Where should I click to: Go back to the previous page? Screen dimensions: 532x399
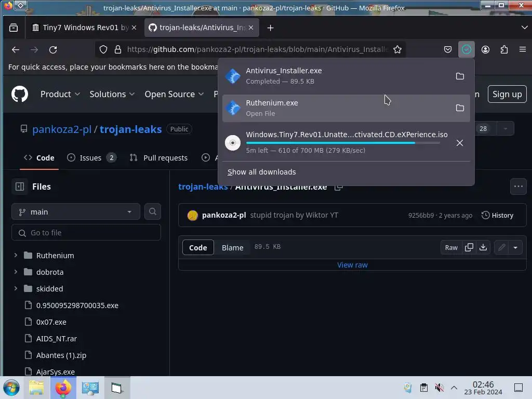[x=16, y=49]
